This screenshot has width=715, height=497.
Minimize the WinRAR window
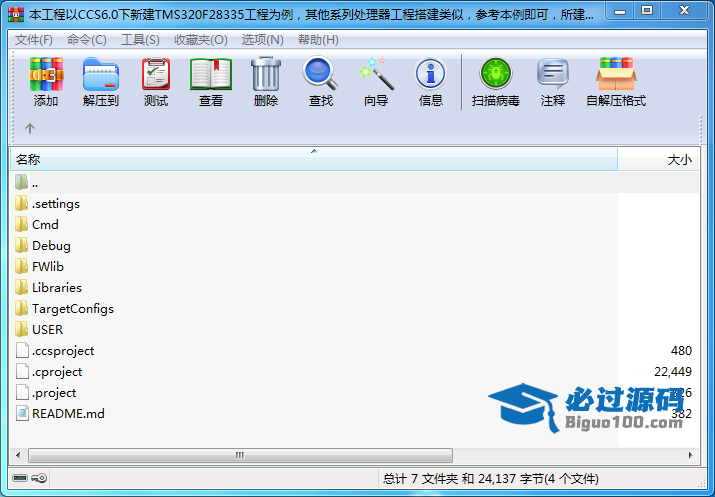pos(620,11)
